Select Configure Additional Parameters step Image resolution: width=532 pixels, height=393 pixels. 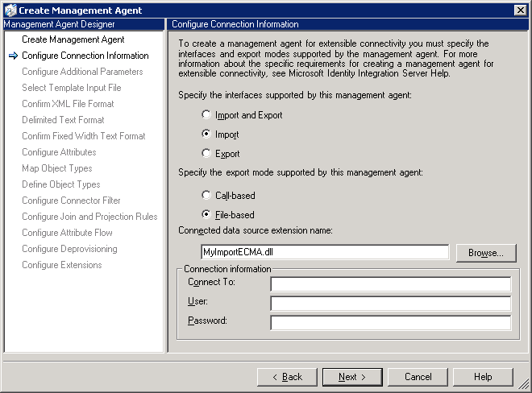pos(82,72)
